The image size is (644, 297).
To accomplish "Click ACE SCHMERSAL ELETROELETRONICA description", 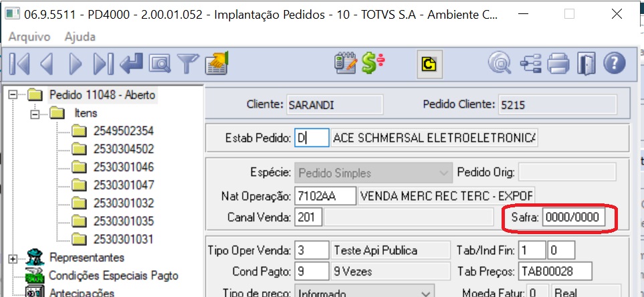I will click(x=435, y=138).
